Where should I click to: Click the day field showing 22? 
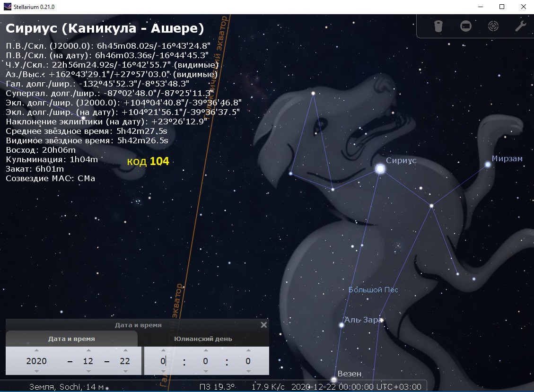coord(125,361)
